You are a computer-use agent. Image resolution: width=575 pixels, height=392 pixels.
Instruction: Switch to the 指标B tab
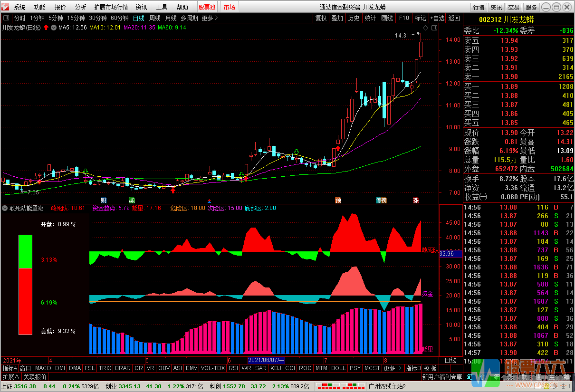pos(413,368)
